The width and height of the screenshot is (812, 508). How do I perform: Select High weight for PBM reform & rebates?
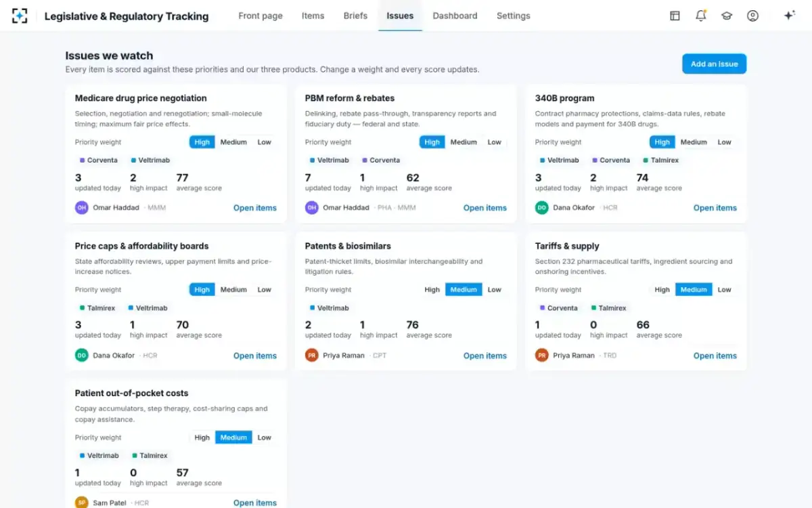coord(432,142)
